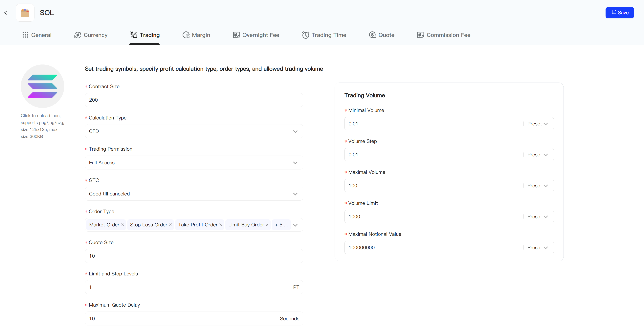This screenshot has height=329, width=644.
Task: Remove the Take Profit Order tag
Action: [221, 225]
